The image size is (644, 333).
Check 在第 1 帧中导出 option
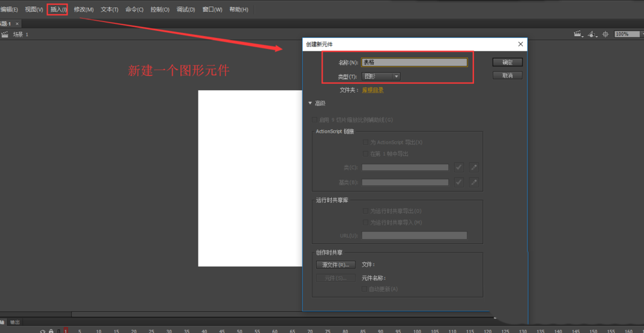(x=366, y=153)
